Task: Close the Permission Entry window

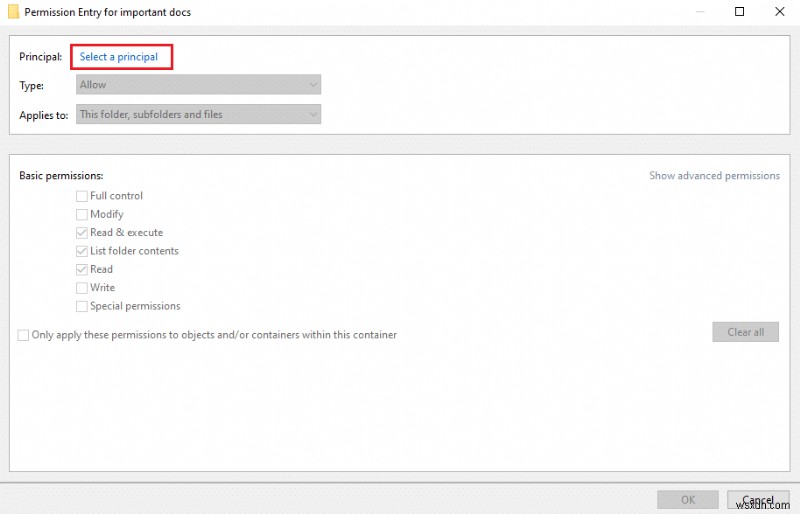Action: click(x=780, y=11)
